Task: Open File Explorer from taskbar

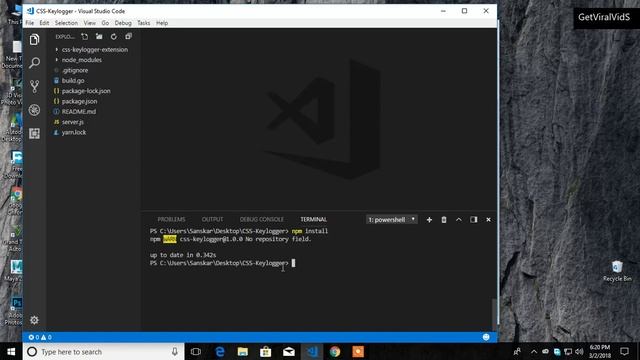Action: [x=242, y=351]
